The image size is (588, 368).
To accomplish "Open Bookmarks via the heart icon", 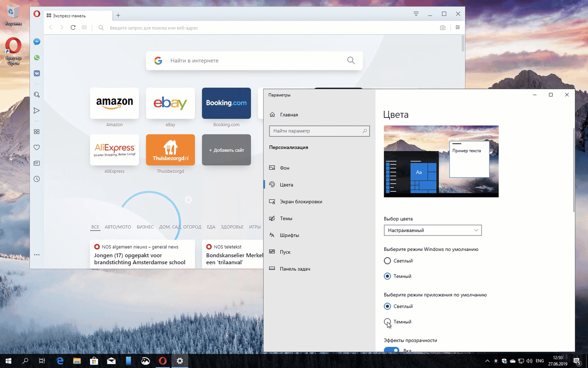I will pyautogui.click(x=36, y=147).
